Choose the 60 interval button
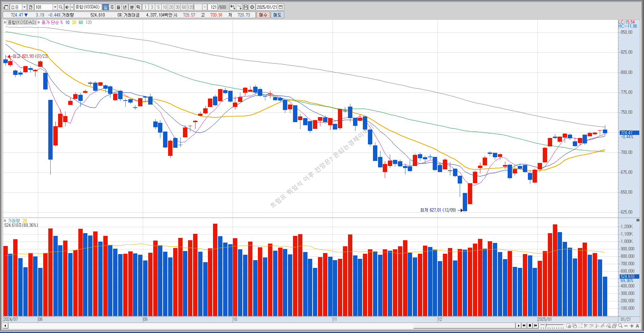The height and width of the screenshot is (333, 644). 184,7
